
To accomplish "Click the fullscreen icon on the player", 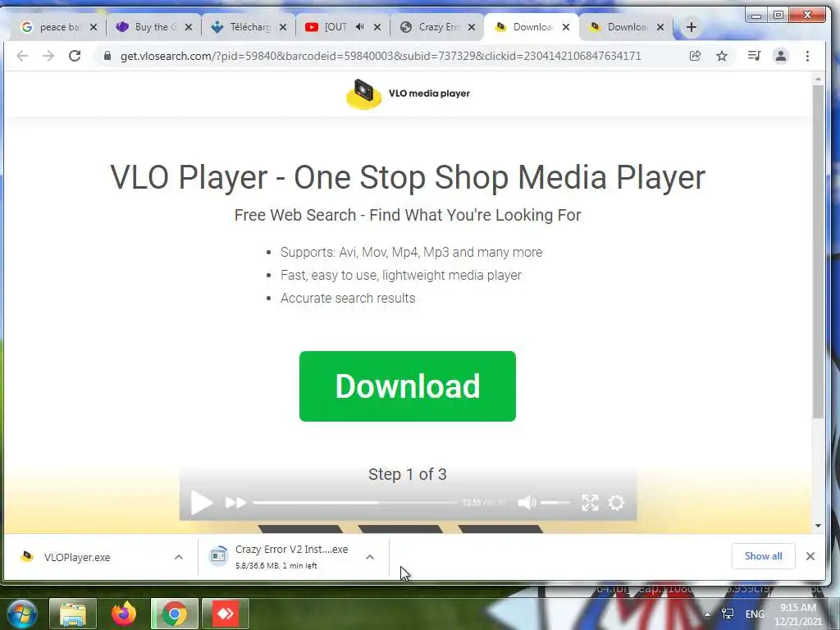I will pyautogui.click(x=590, y=503).
